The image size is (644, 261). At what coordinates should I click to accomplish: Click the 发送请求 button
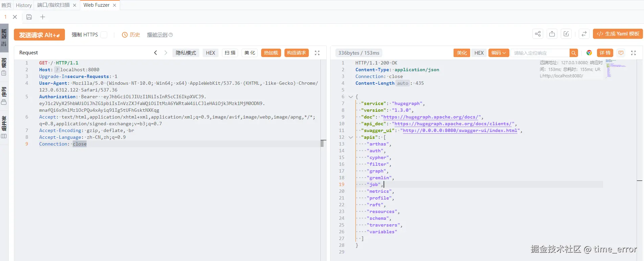(39, 35)
